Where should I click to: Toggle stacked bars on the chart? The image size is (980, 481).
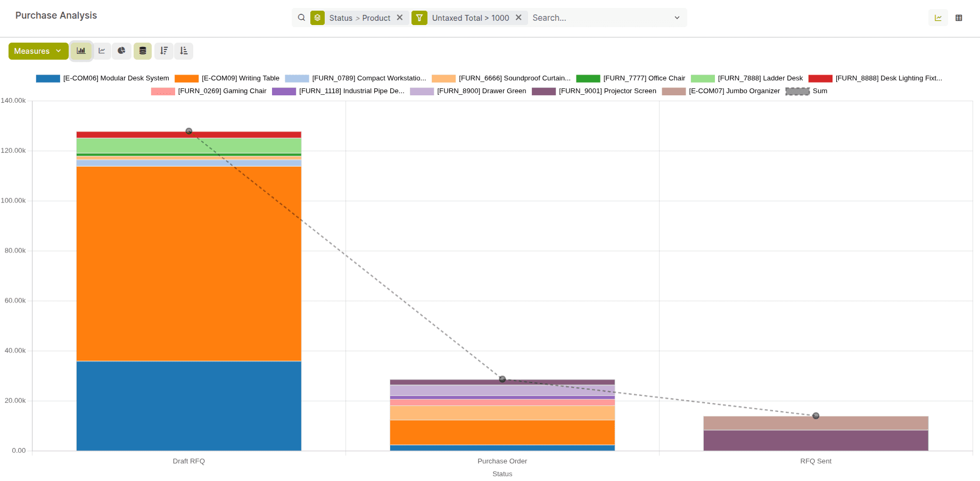(142, 51)
